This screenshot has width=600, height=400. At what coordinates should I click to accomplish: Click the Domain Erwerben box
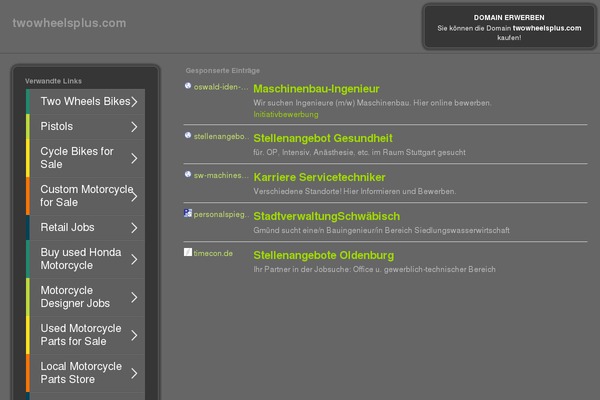click(x=509, y=27)
